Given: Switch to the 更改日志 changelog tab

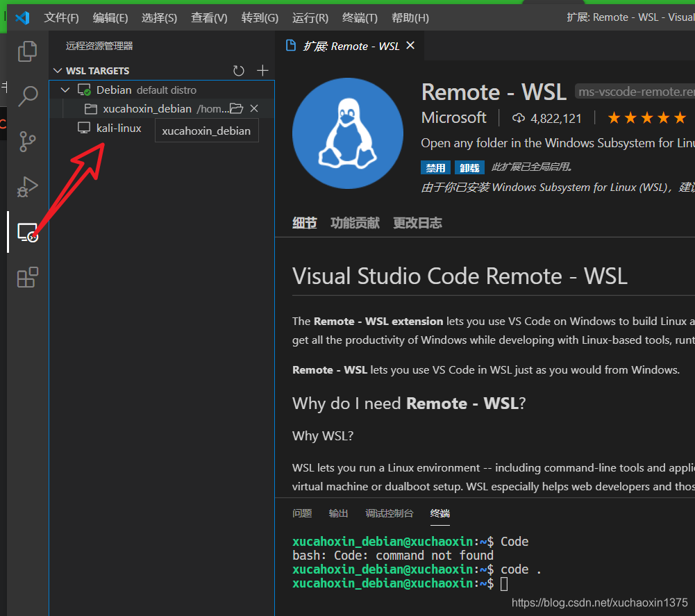Looking at the screenshot, I should click(417, 223).
